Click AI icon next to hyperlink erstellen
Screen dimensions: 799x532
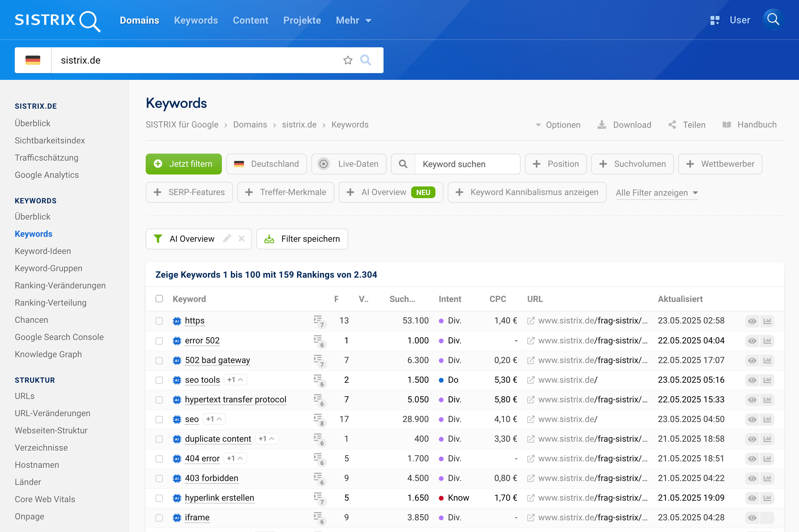click(x=177, y=498)
